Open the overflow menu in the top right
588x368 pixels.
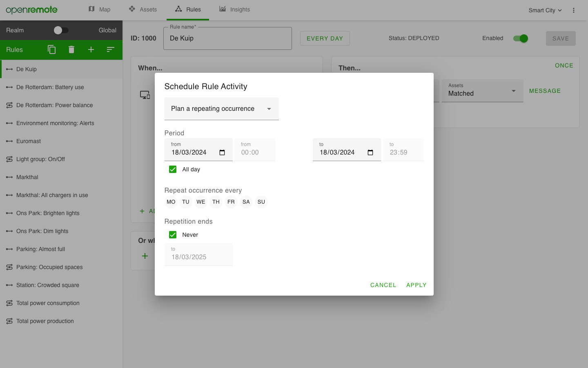pyautogui.click(x=573, y=10)
